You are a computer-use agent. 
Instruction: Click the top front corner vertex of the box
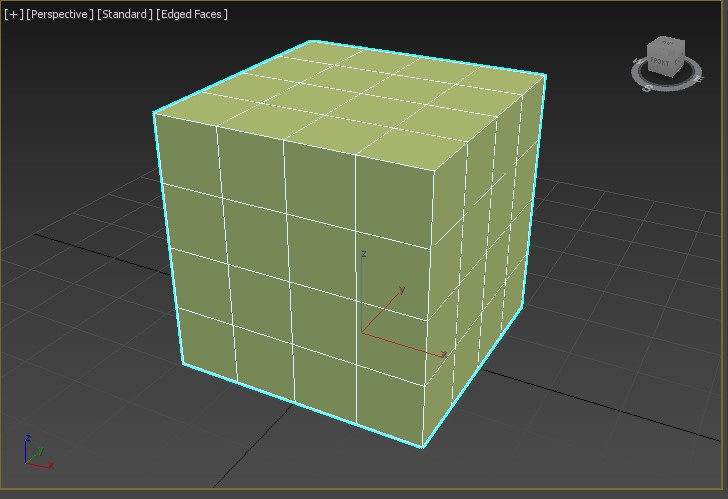coord(436,168)
